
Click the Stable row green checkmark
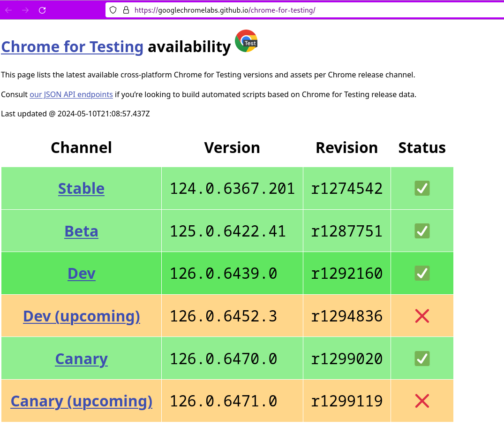[x=422, y=188]
